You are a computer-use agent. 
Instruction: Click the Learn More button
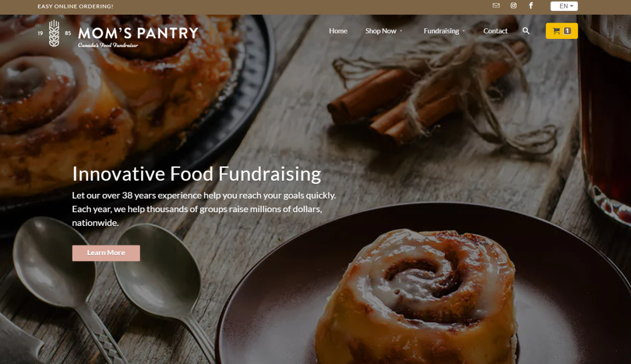click(x=106, y=253)
